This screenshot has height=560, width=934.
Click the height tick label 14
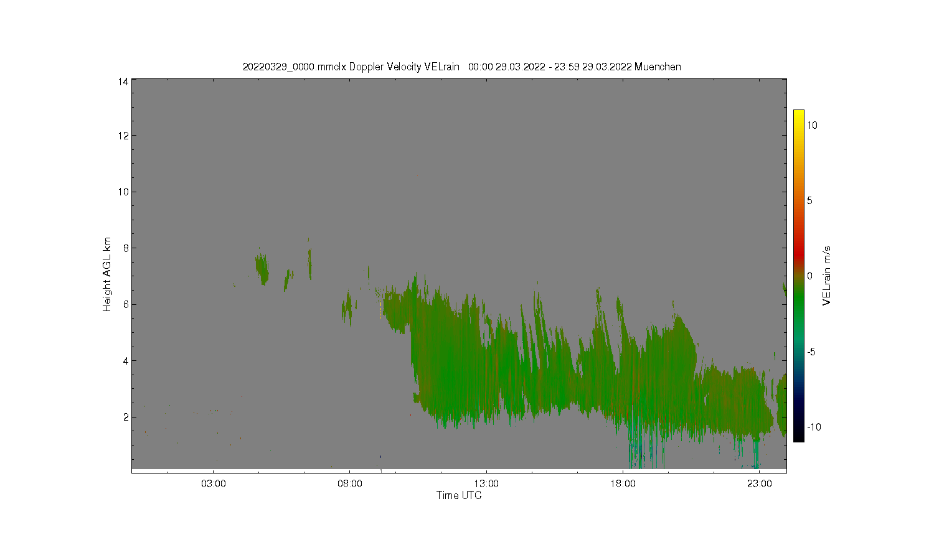click(x=123, y=82)
